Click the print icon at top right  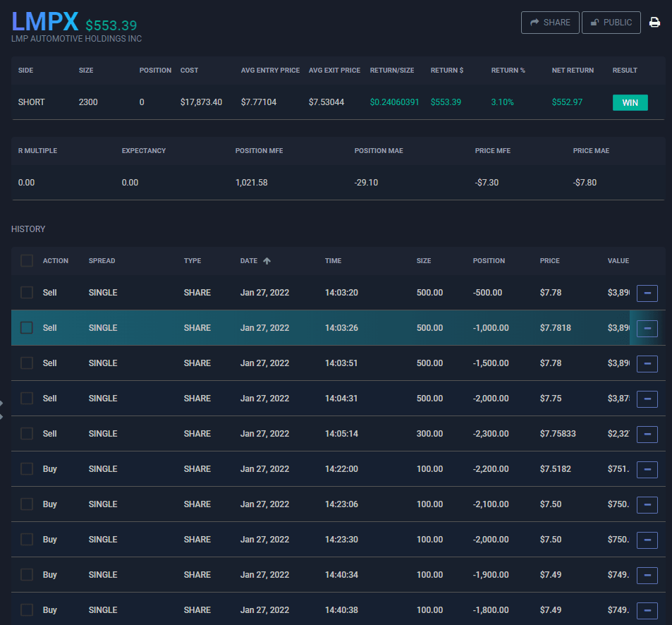654,23
